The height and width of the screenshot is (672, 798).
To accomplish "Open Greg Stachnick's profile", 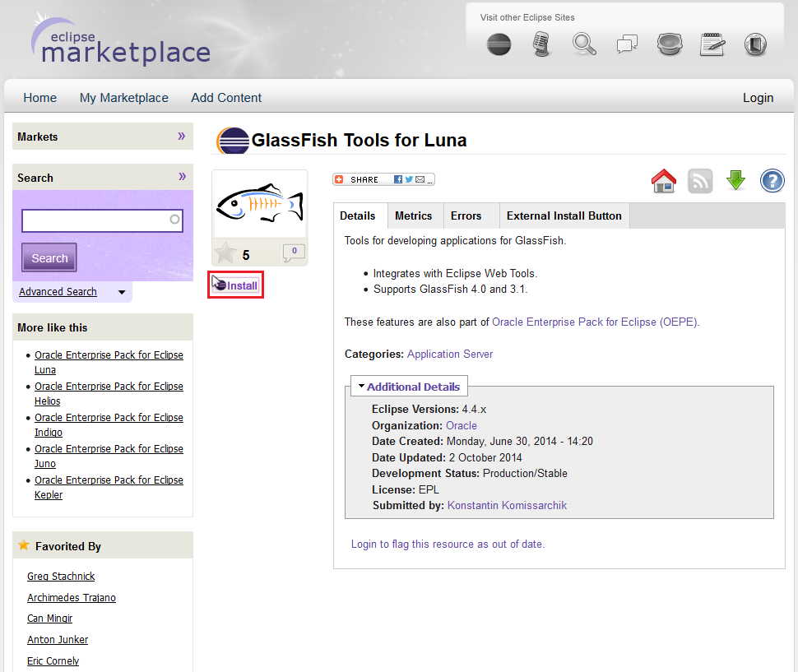I will [x=61, y=576].
